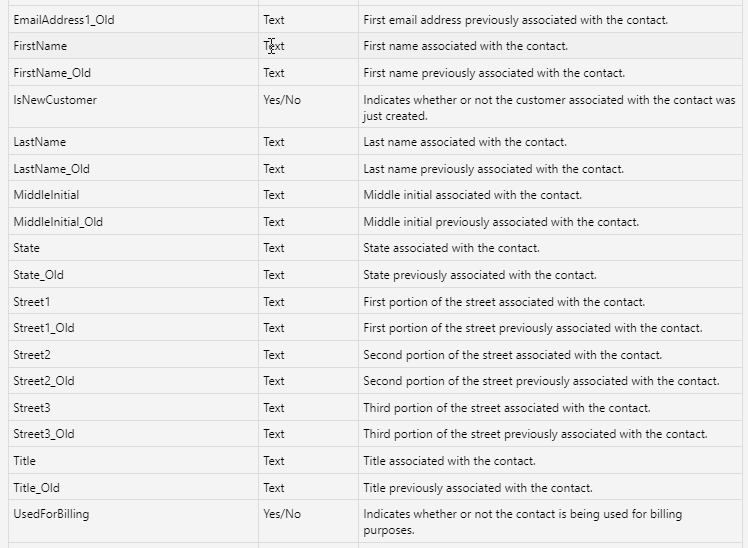This screenshot has width=748, height=548.
Task: Click the Title field name cell
Action: [x=25, y=461]
